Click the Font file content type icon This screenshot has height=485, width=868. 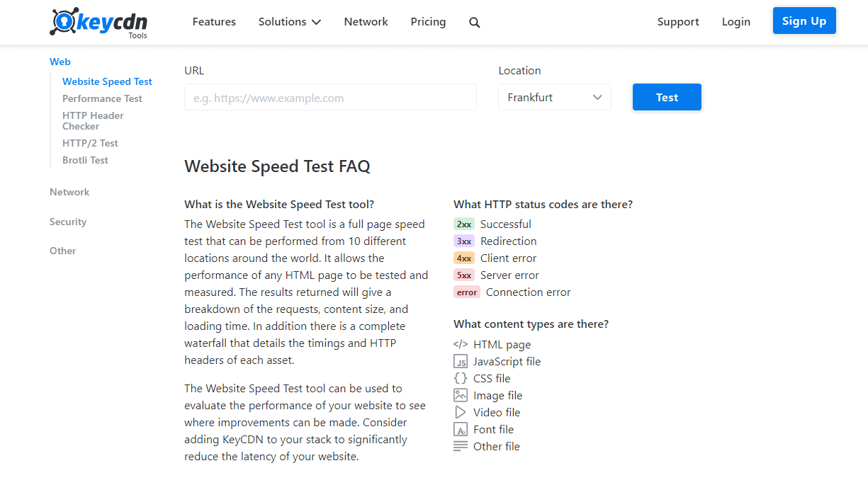coord(461,429)
